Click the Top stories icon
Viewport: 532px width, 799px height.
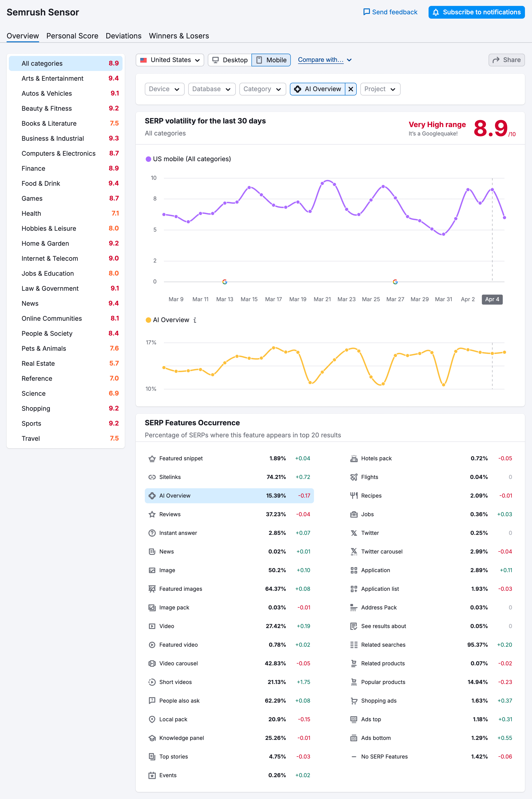click(152, 757)
